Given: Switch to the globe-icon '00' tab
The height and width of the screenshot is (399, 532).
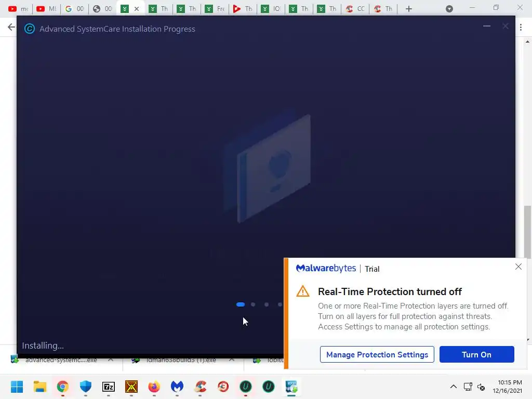Looking at the screenshot, I should click(102, 9).
